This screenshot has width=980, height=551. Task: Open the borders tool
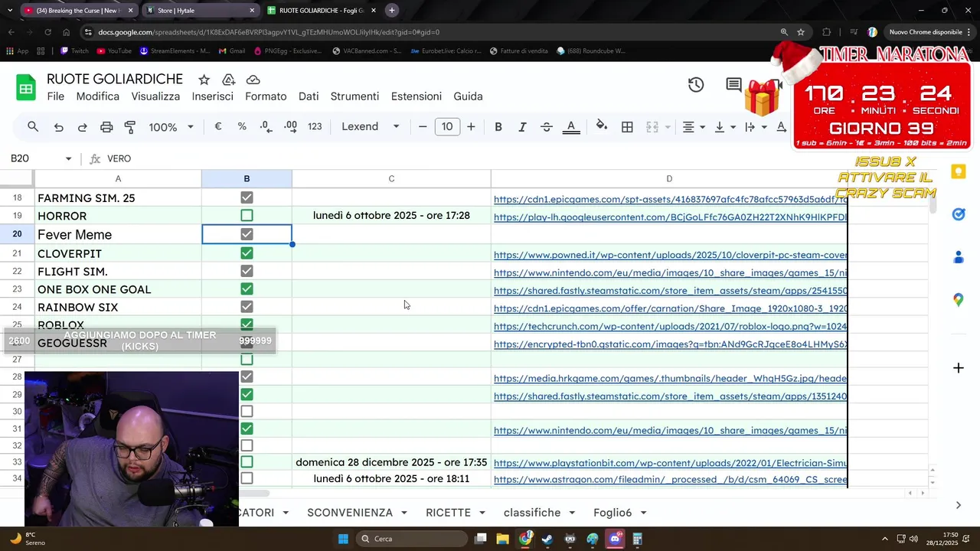coord(627,127)
